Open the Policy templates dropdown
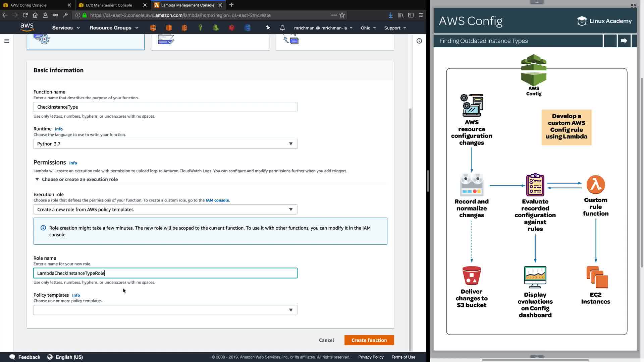Viewport: 644px width, 362px height. 165,310
